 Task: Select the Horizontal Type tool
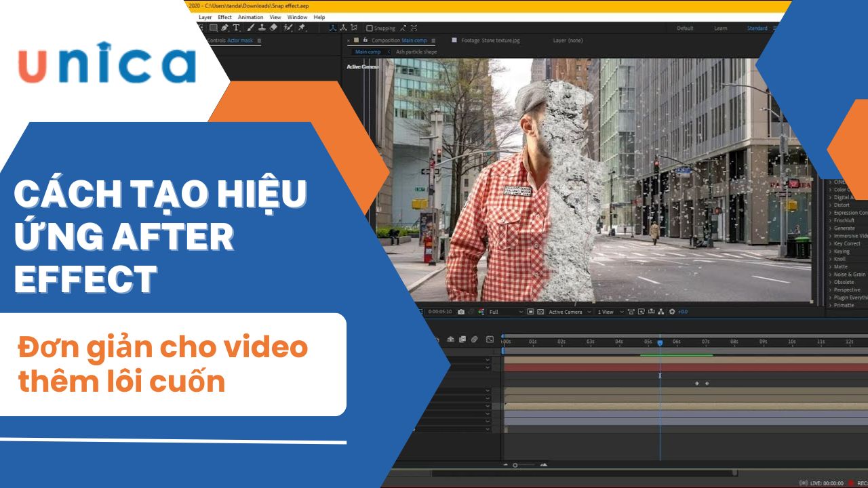(x=236, y=28)
